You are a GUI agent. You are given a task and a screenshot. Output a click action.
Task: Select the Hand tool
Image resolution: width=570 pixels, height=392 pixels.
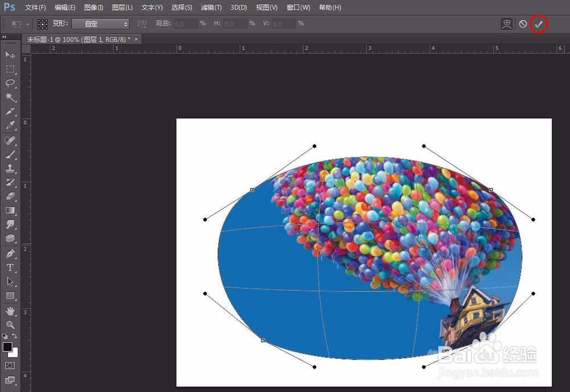10,311
